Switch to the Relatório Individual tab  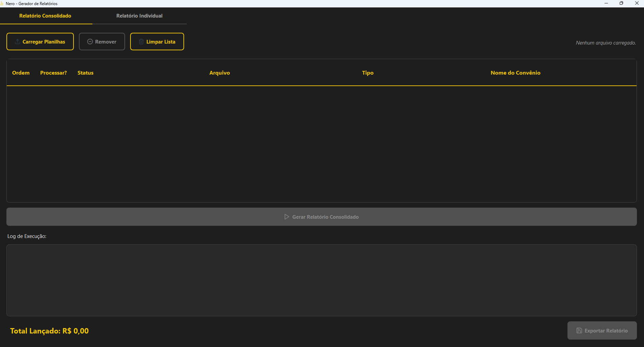pos(139,16)
